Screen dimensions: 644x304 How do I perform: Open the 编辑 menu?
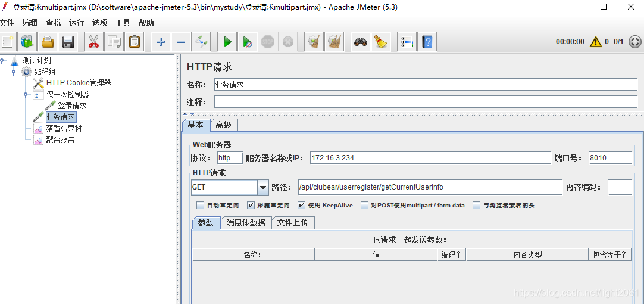click(x=30, y=23)
